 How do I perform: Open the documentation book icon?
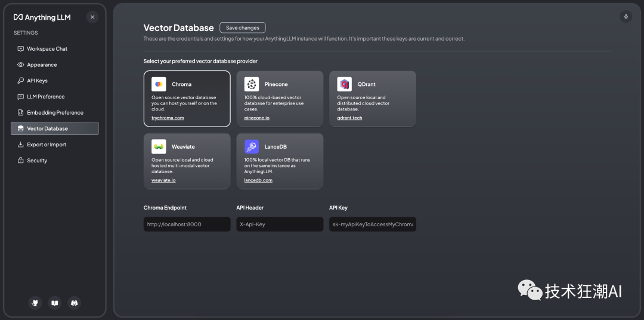click(54, 303)
